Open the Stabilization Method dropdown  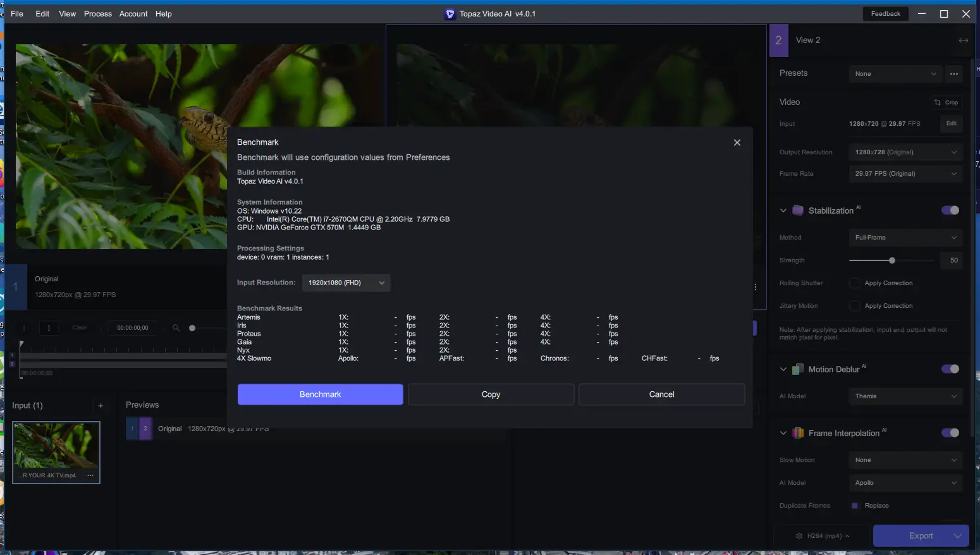(x=905, y=238)
